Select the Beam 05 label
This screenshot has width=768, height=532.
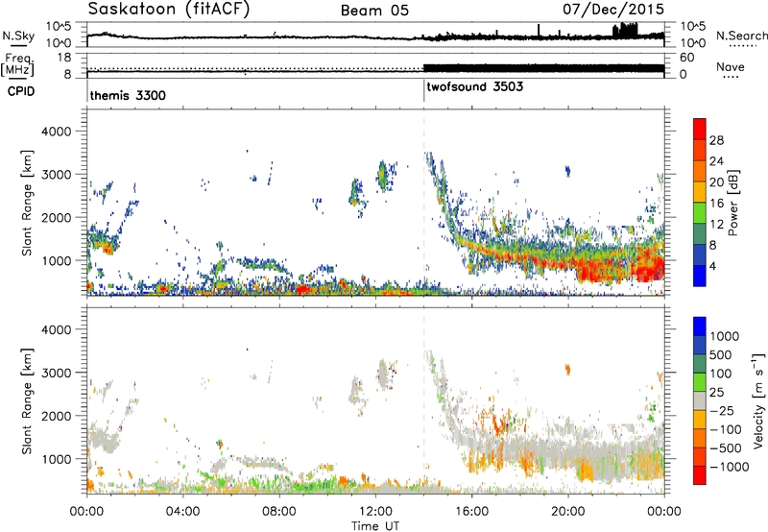374,11
